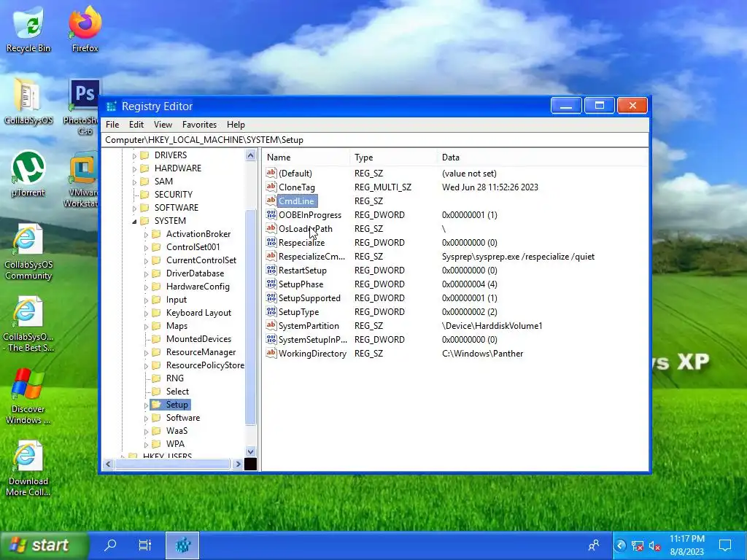Image resolution: width=747 pixels, height=560 pixels.
Task: Click the WorkingDirectory string icon
Action: (x=271, y=353)
